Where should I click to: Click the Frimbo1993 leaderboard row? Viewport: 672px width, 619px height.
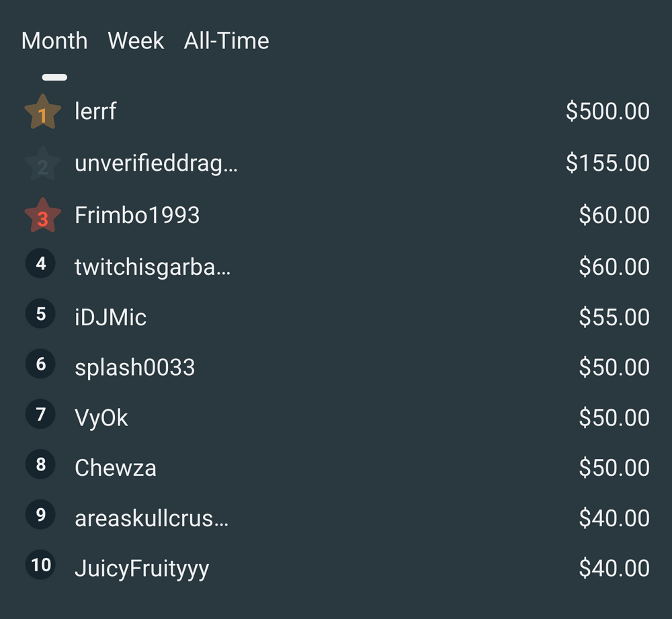click(x=336, y=214)
